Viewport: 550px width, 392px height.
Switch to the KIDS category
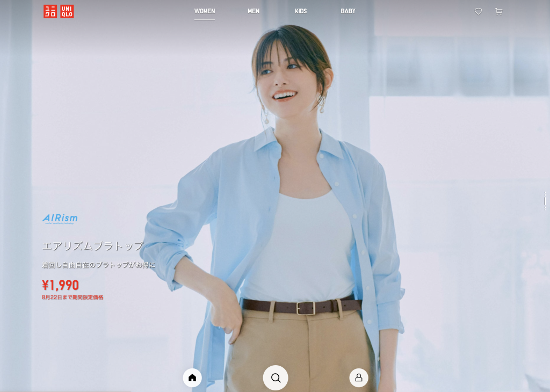(x=301, y=11)
